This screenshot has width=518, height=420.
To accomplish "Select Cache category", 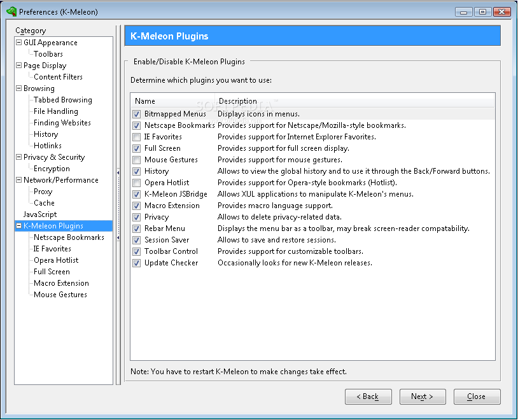I will coord(44,203).
